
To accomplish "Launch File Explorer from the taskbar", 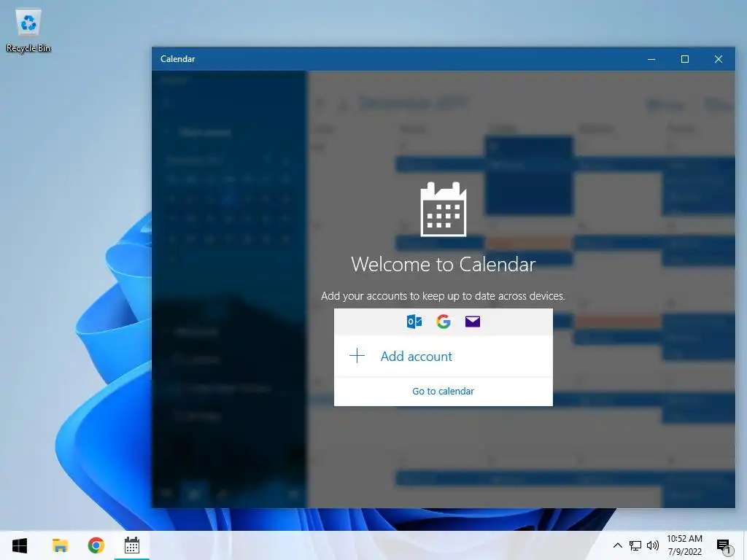I will point(60,545).
